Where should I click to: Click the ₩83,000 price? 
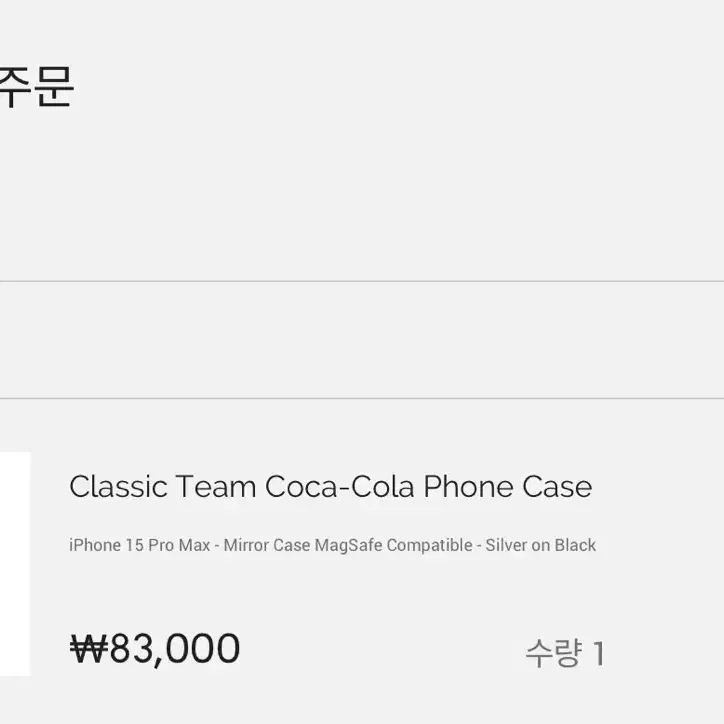tap(155, 649)
